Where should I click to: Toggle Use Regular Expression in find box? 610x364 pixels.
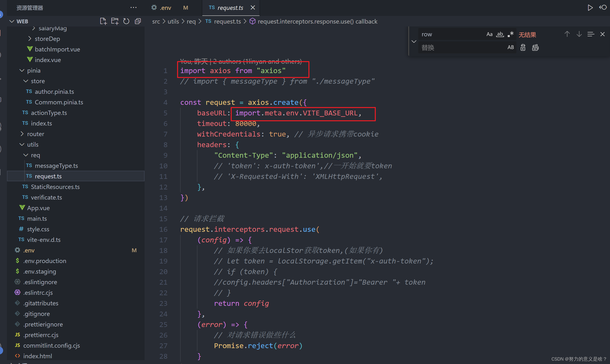point(511,34)
